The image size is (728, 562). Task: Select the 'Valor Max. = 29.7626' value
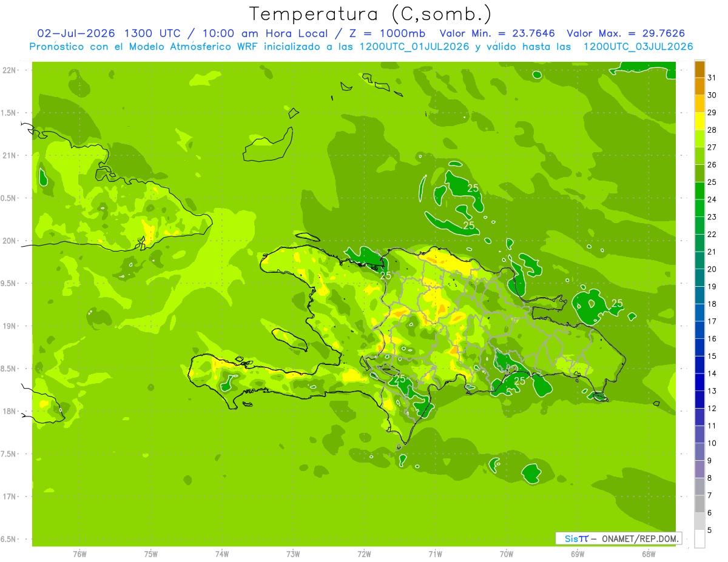627,33
